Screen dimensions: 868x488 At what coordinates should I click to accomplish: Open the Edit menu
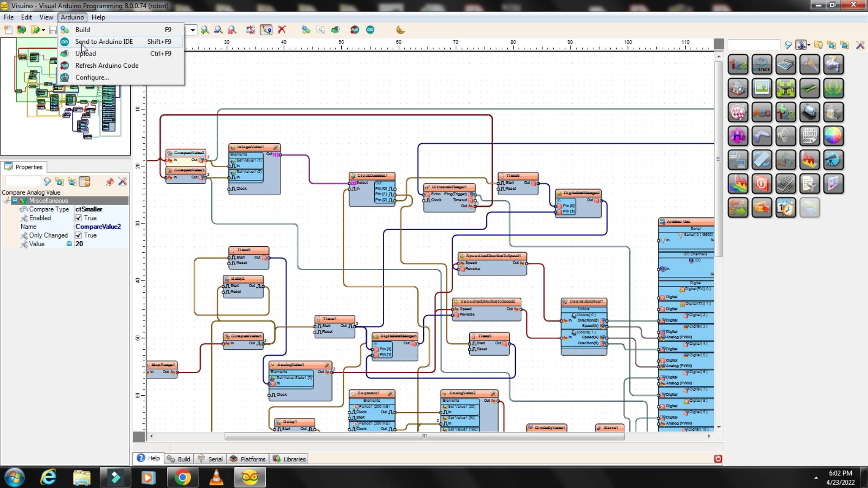point(26,17)
